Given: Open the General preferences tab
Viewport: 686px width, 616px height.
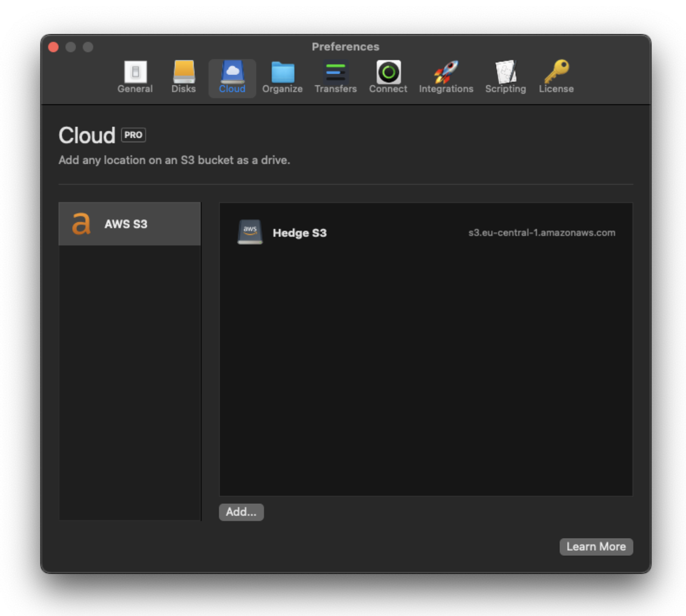Looking at the screenshot, I should point(135,77).
